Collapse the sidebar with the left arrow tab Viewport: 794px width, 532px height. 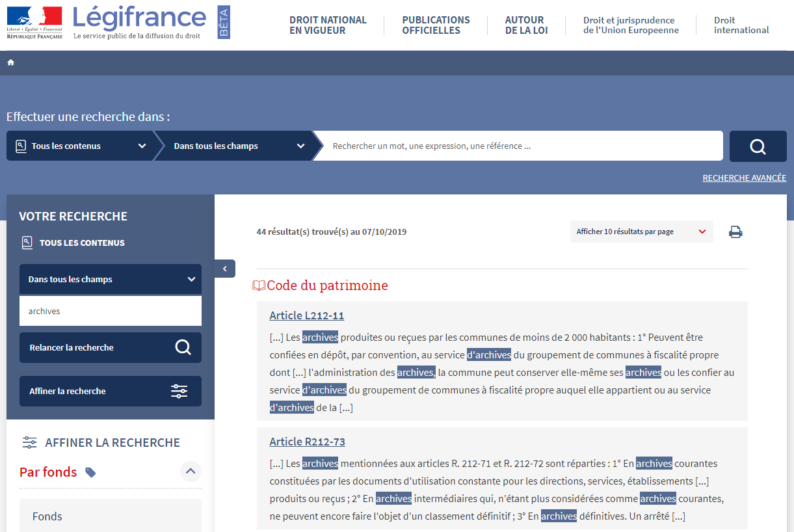(225, 269)
